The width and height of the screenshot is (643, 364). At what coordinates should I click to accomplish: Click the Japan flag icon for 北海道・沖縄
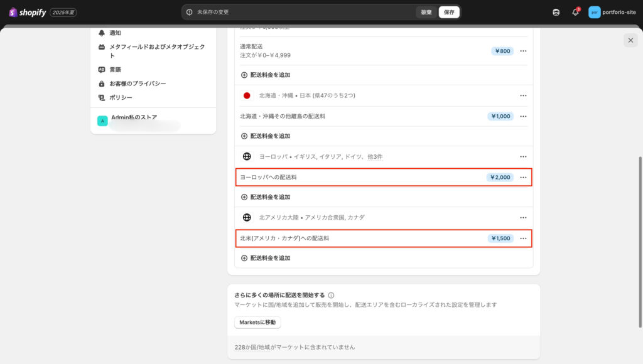pos(247,95)
